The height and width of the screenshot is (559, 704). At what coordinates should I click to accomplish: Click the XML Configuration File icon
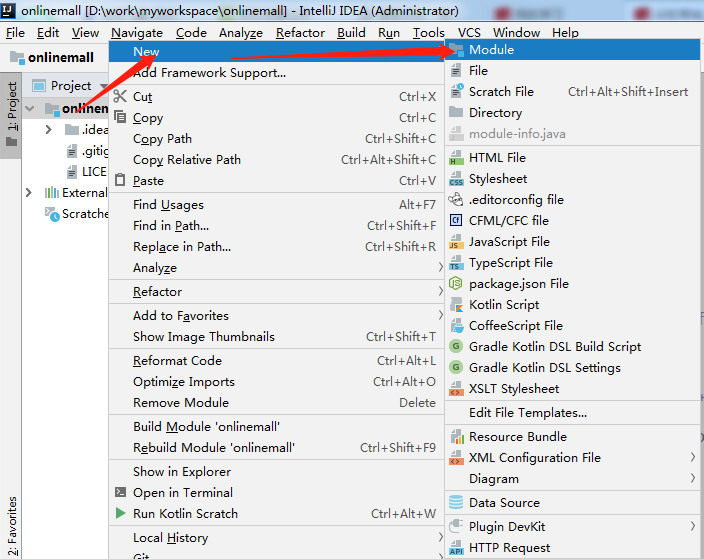click(456, 458)
